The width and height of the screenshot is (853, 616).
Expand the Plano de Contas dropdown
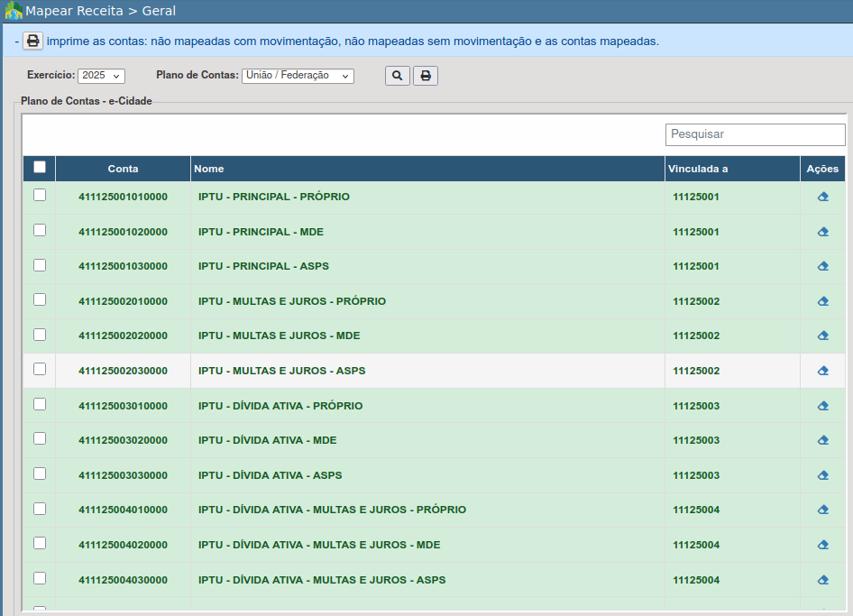coord(298,76)
